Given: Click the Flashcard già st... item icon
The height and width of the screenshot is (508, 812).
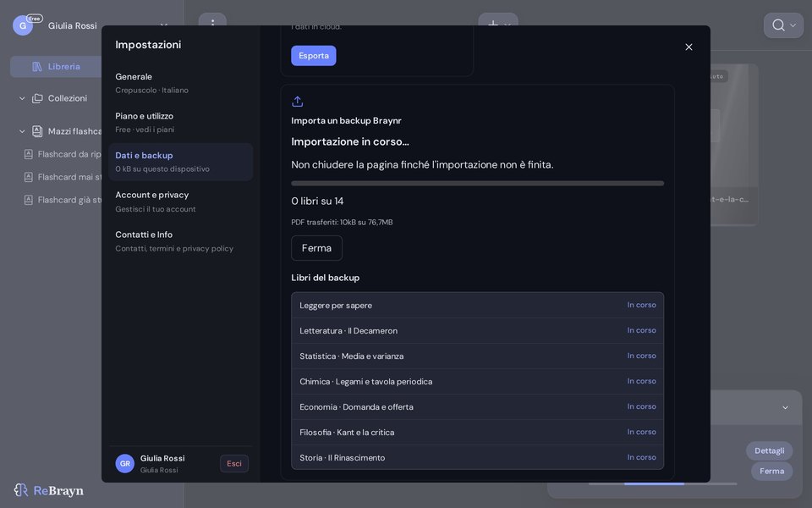Looking at the screenshot, I should pyautogui.click(x=29, y=200).
